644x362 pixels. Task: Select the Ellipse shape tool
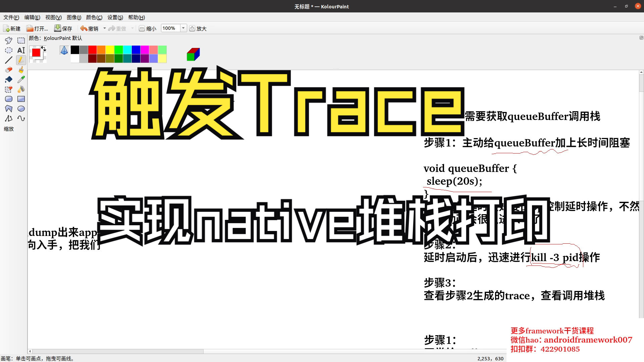click(x=21, y=108)
